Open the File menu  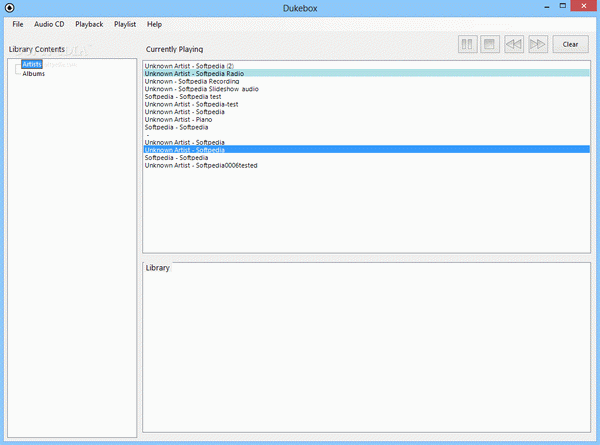click(18, 24)
